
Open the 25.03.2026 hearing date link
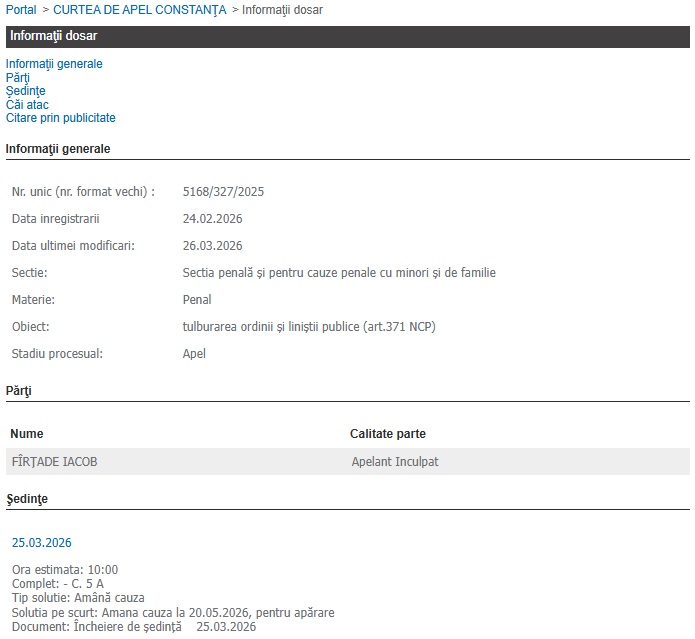(x=41, y=543)
